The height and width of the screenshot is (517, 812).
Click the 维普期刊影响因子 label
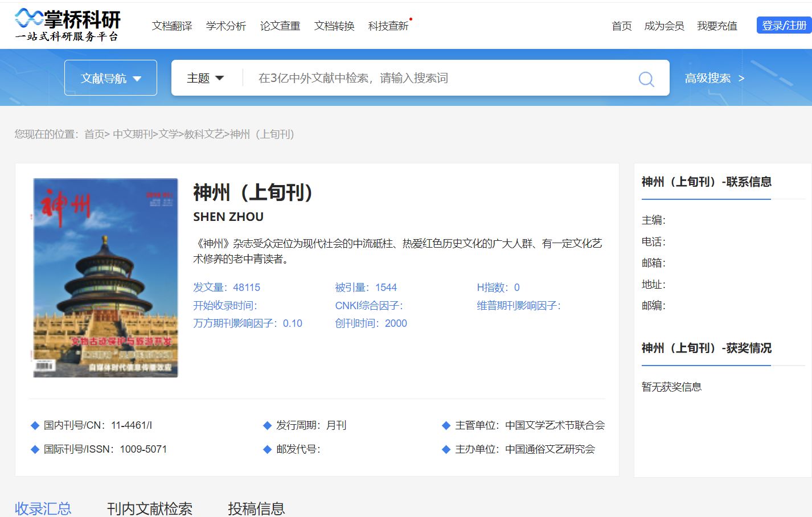519,306
